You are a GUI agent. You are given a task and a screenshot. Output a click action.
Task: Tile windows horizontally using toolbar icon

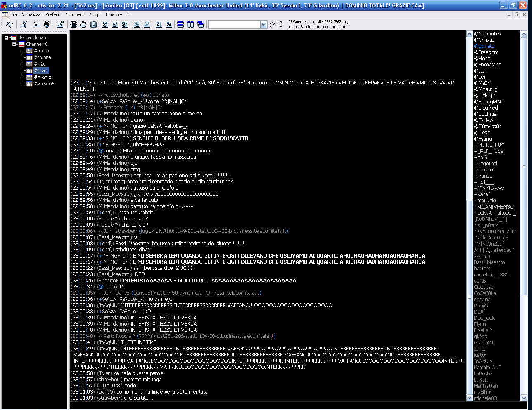coord(180,25)
